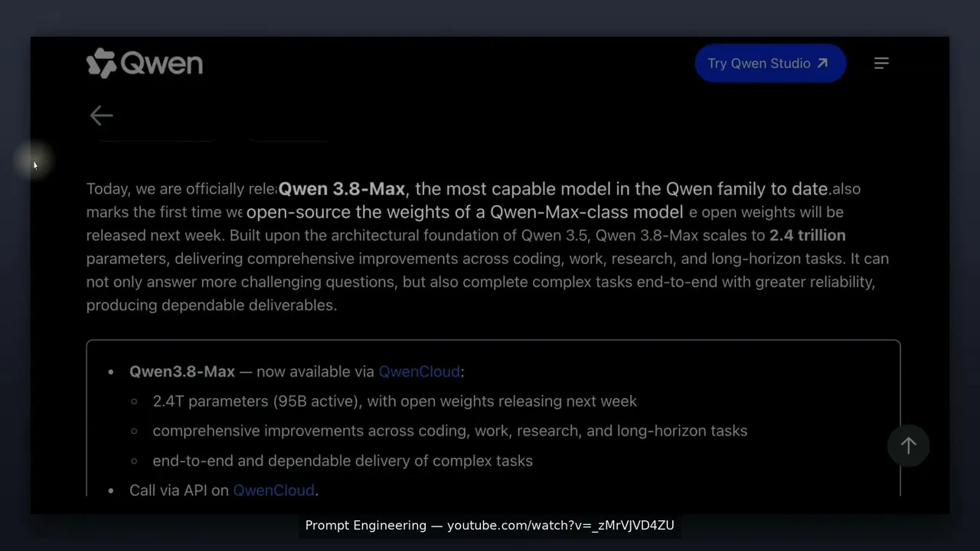Viewport: 980px width, 551px height.
Task: Click the bold 'Qwen3.8-Max' bullet label
Action: click(x=182, y=371)
